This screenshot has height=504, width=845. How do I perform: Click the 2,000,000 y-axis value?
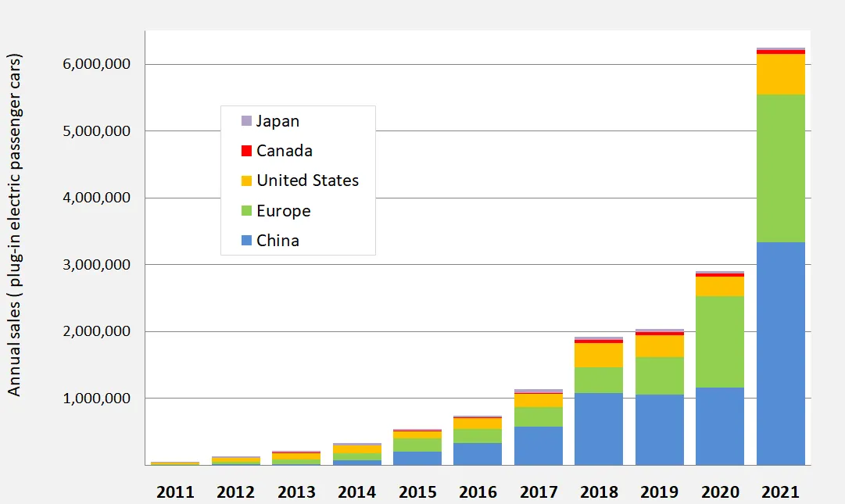point(96,331)
